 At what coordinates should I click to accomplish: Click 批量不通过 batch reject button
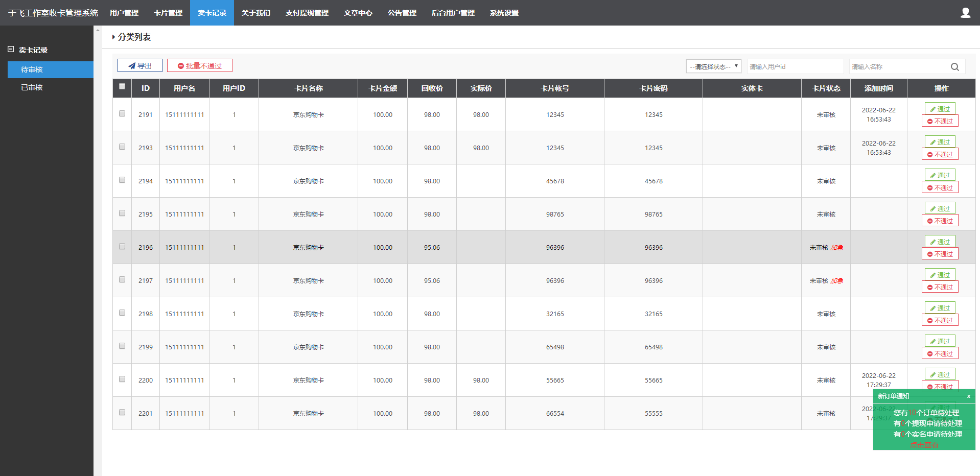(200, 66)
